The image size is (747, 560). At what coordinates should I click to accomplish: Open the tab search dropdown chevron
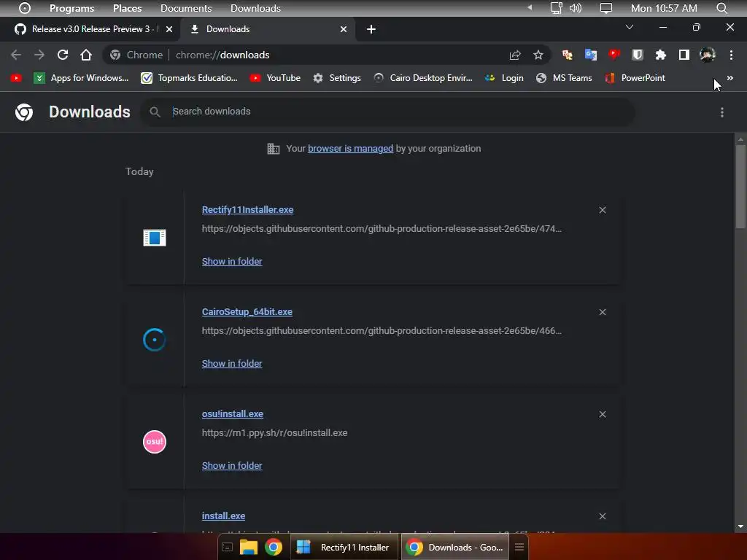pos(630,27)
